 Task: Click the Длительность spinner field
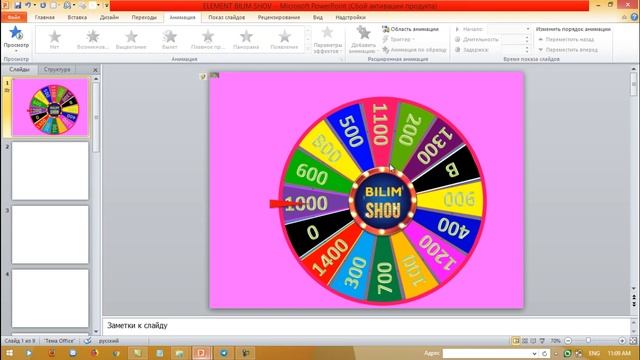point(515,39)
